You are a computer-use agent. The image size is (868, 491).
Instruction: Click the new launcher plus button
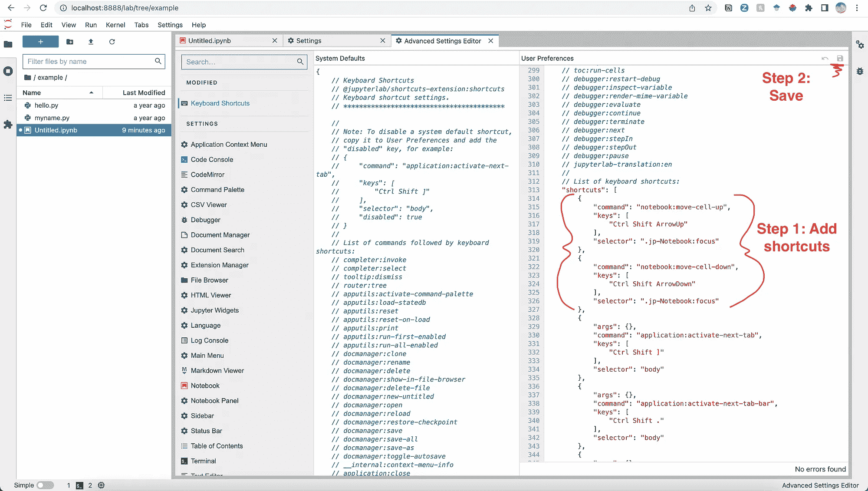pos(40,42)
